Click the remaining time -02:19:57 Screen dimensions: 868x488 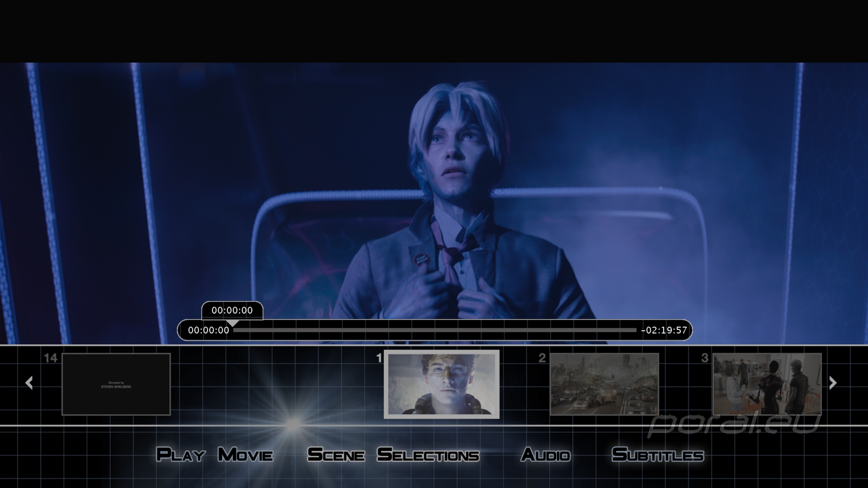coord(664,330)
